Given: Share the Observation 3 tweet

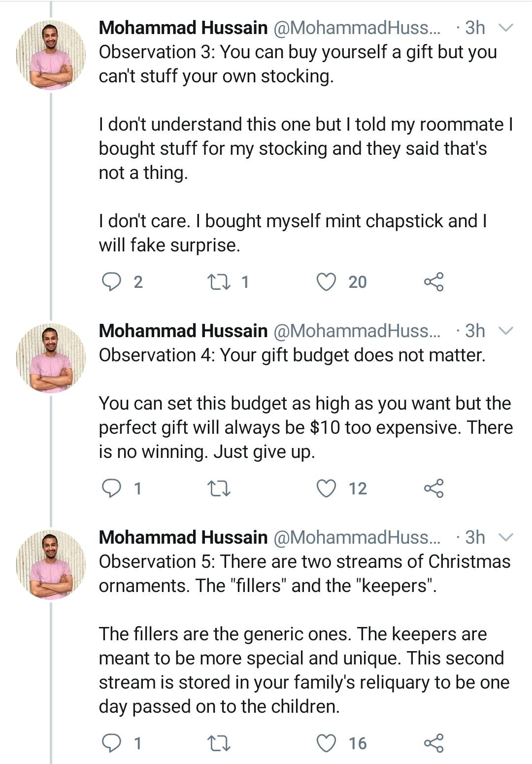Looking at the screenshot, I should coord(433,282).
